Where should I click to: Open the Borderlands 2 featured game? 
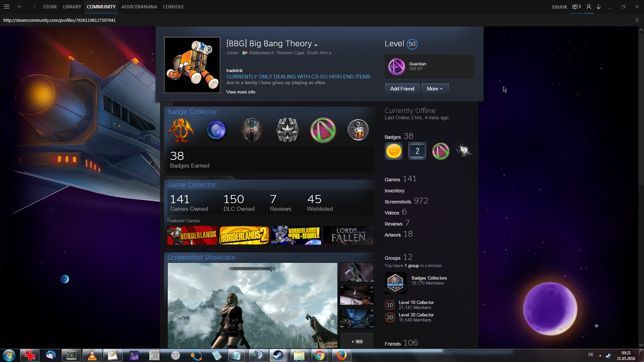coord(244,235)
